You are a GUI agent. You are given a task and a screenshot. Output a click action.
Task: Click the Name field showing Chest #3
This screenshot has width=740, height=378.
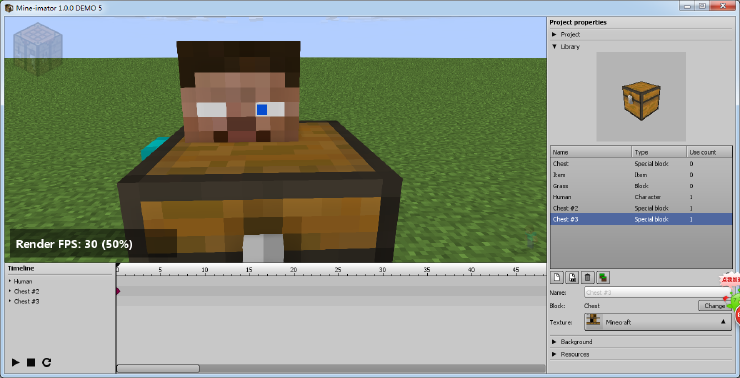(655, 293)
